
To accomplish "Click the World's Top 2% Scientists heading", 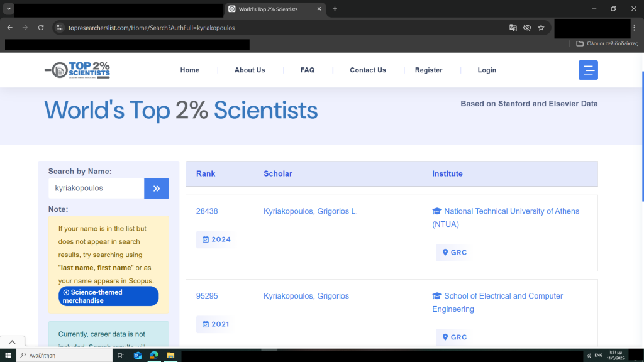I will 180,110.
